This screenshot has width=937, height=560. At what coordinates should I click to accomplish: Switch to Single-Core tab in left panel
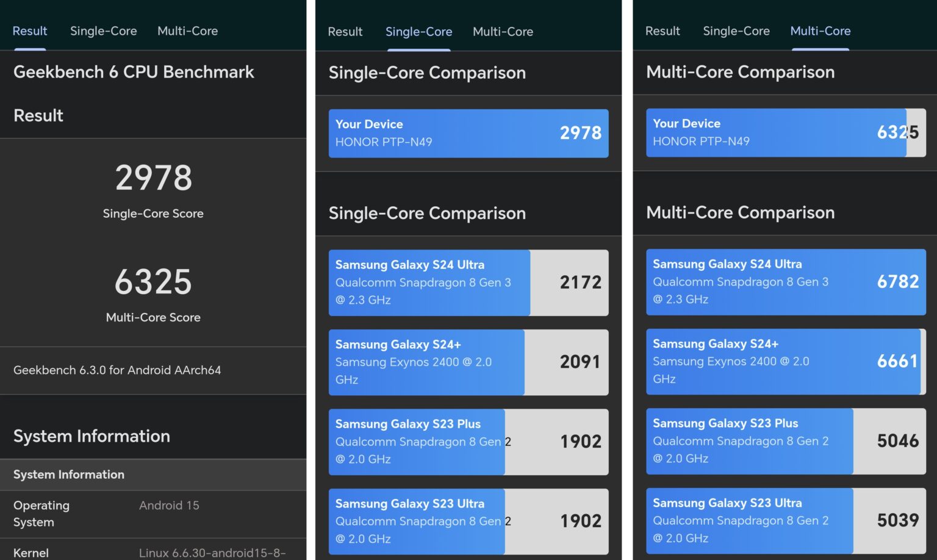(103, 31)
